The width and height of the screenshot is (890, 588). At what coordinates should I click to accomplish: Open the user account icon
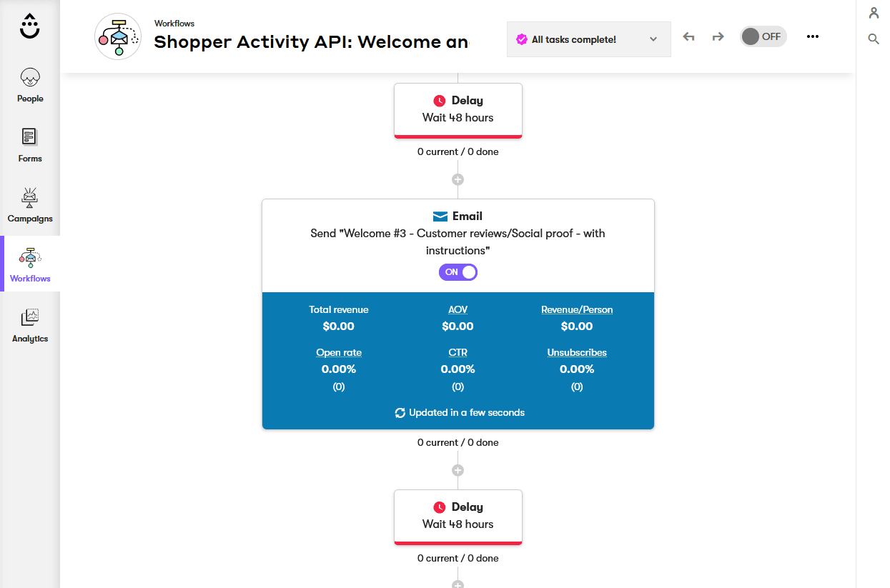(874, 13)
